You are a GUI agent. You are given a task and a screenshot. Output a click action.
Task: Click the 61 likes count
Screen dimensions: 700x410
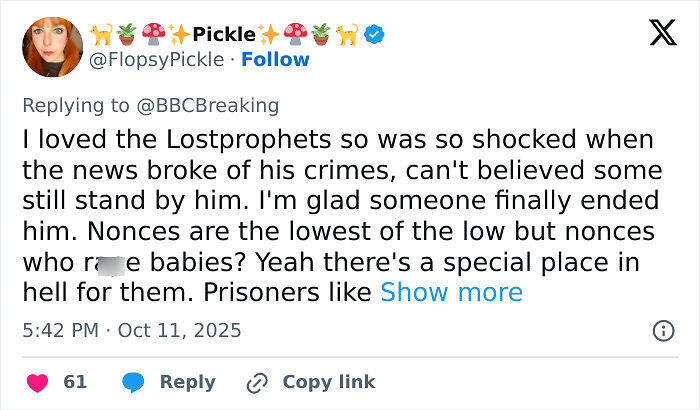pyautogui.click(x=75, y=382)
